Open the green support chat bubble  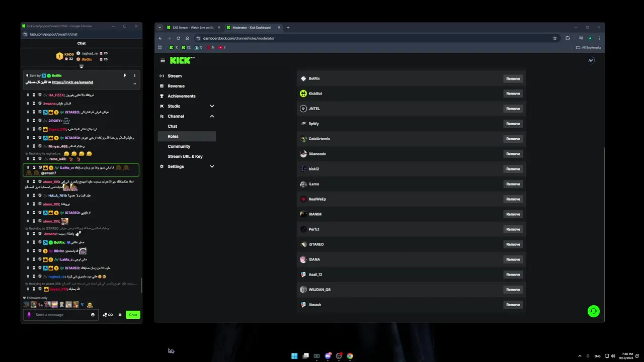594,311
